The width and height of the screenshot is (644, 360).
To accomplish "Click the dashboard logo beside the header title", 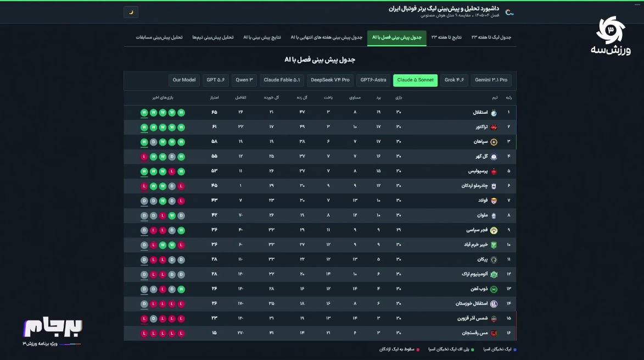I will coord(509,12).
